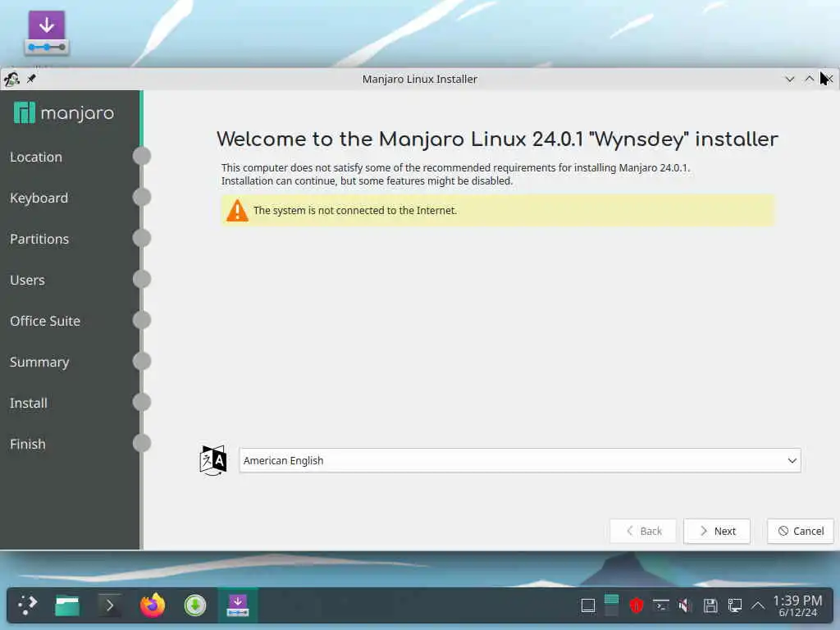Click the Manjaro Linux Installer window title
The height and width of the screenshot is (630, 840).
(x=420, y=80)
